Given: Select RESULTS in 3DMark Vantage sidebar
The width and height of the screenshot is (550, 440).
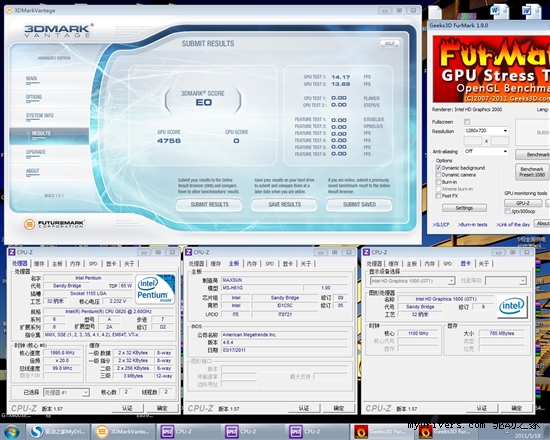Looking at the screenshot, I should point(49,136).
